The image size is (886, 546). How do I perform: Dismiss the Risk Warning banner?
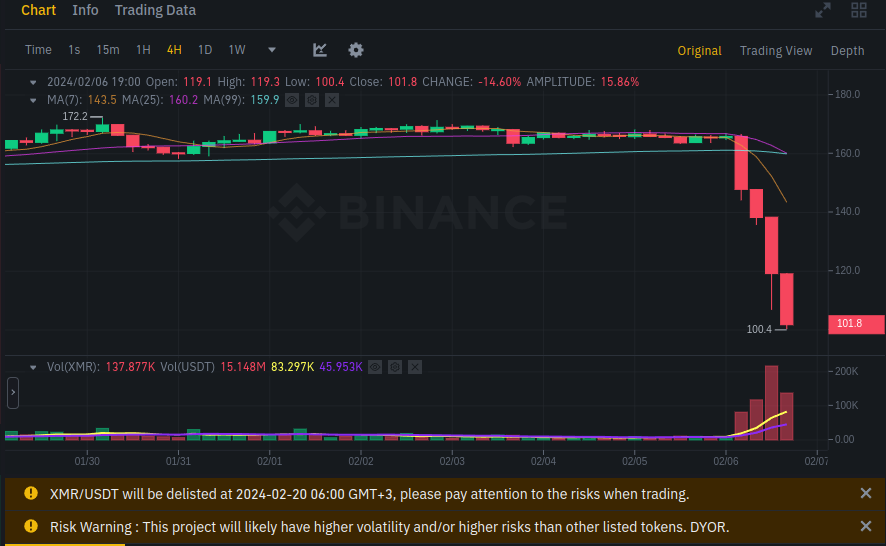click(866, 526)
